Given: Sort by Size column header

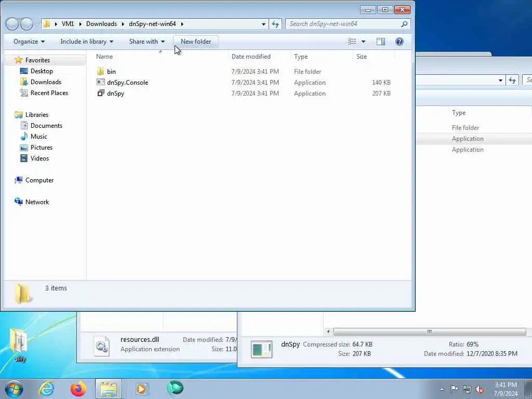Looking at the screenshot, I should [362, 56].
